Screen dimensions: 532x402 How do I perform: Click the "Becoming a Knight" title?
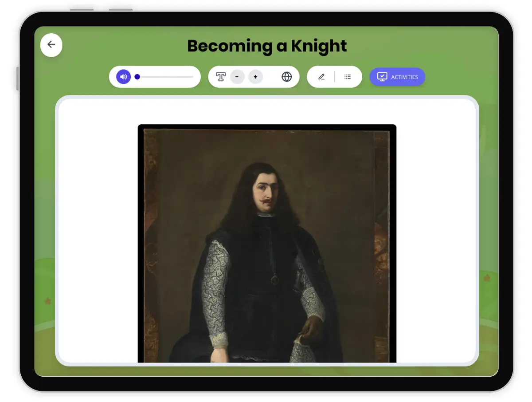point(267,46)
